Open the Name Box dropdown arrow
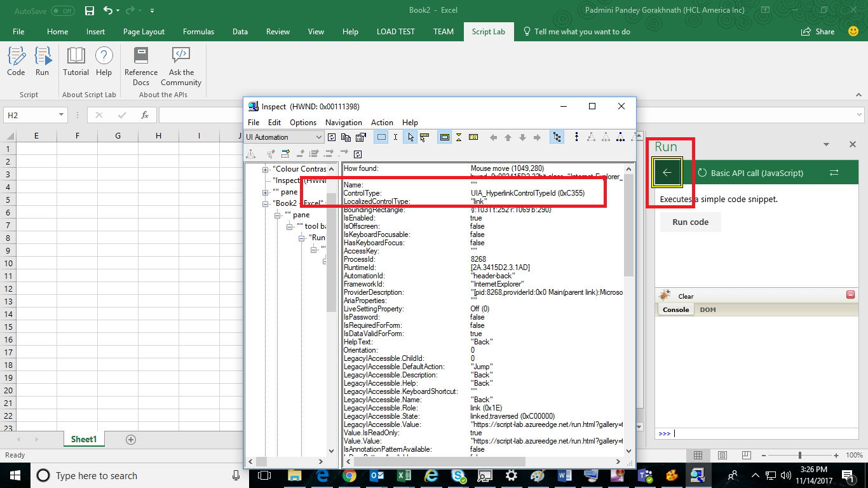Viewport: 868px width, 488px height. pyautogui.click(x=62, y=115)
